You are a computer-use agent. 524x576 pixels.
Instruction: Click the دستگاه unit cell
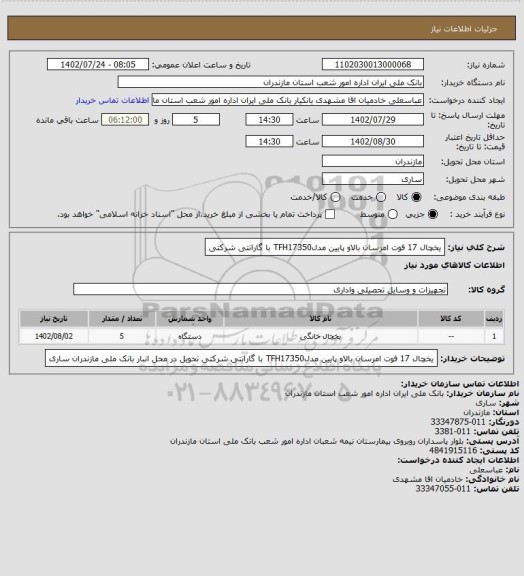tap(190, 336)
